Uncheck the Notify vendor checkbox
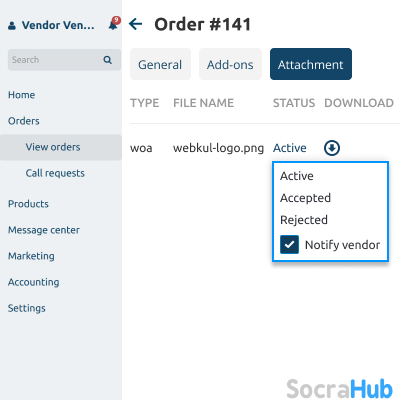 coord(289,245)
